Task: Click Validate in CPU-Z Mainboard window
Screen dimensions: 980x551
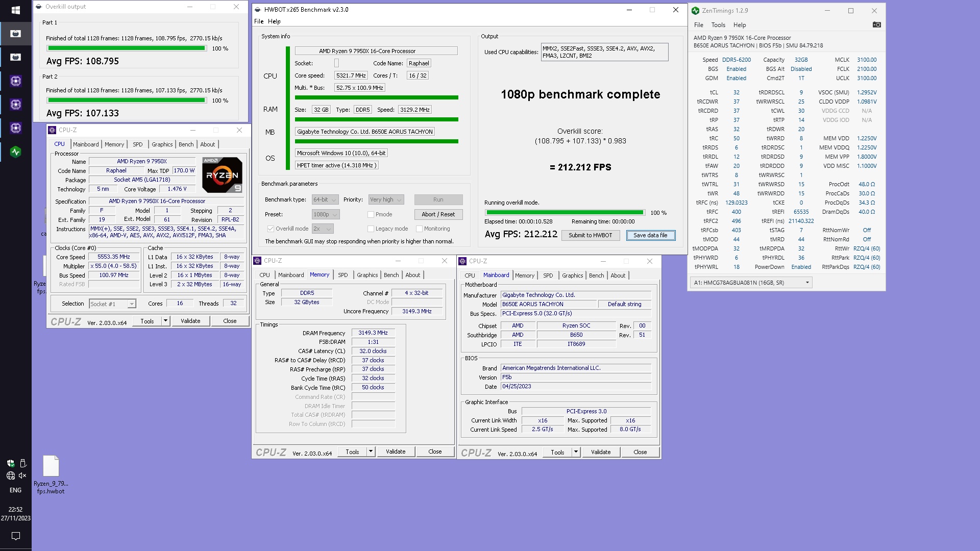Action: (x=601, y=452)
